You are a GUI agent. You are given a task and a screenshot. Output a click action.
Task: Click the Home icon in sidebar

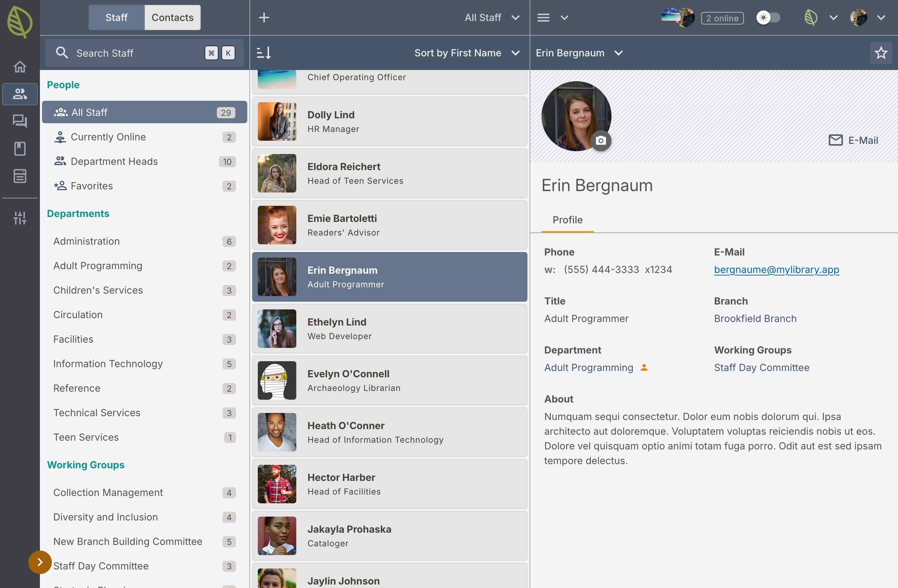20,67
